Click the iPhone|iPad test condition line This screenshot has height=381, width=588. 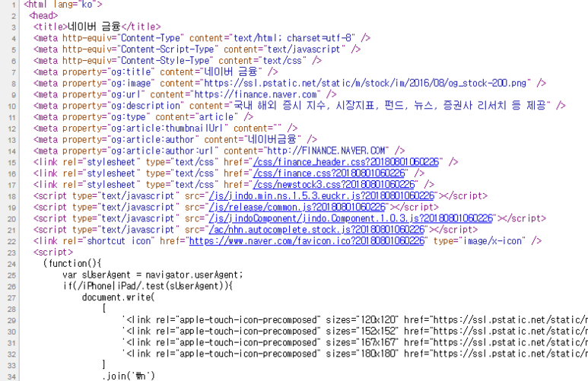148,286
